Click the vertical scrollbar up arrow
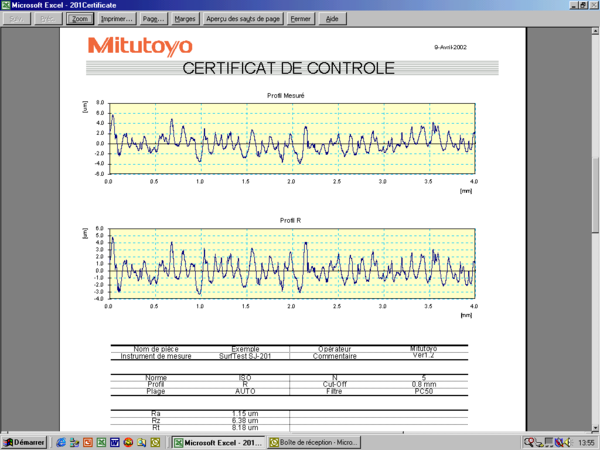 [595, 33]
